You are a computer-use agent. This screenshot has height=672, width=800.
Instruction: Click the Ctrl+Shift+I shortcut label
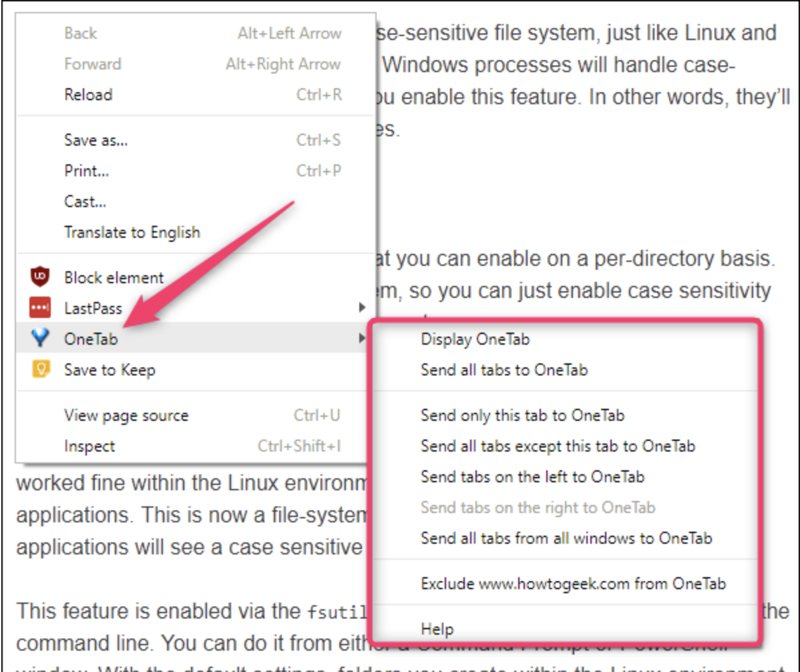pyautogui.click(x=299, y=446)
